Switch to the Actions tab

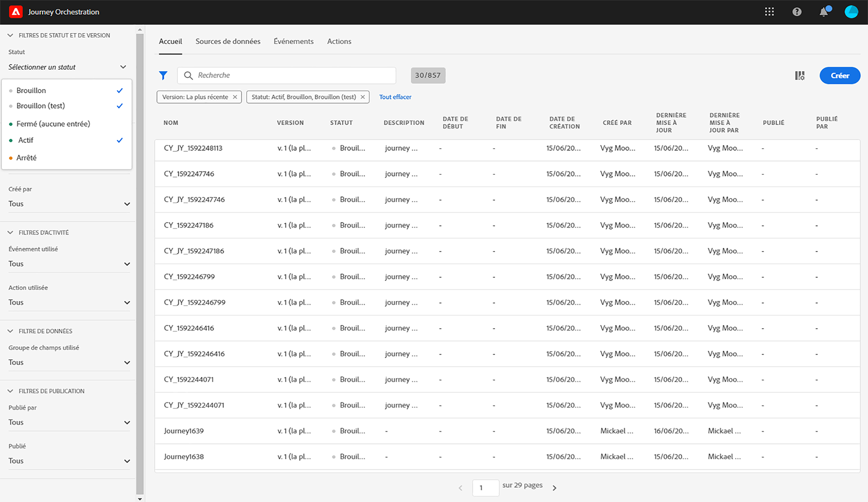coord(339,41)
